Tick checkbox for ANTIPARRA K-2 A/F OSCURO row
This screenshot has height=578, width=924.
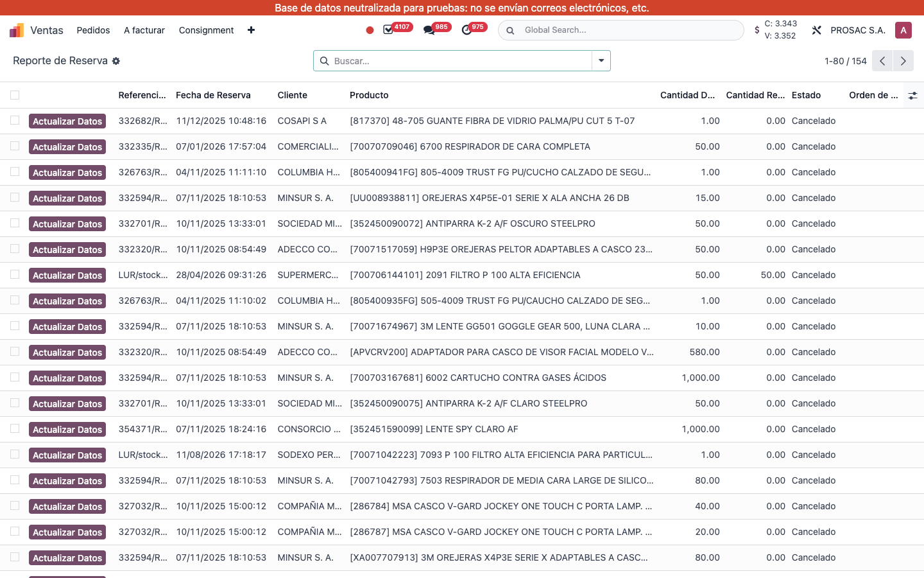[x=15, y=223]
